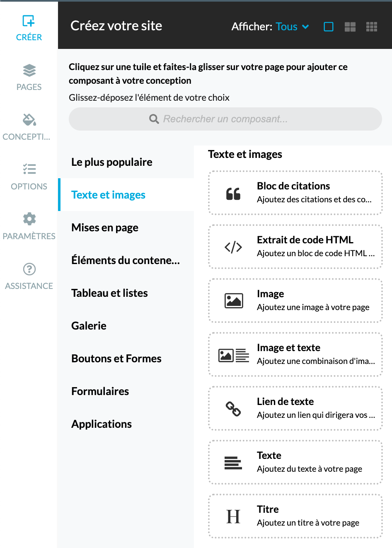
Task: Click the ASSISTANCE question mark icon
Action: coord(29,269)
